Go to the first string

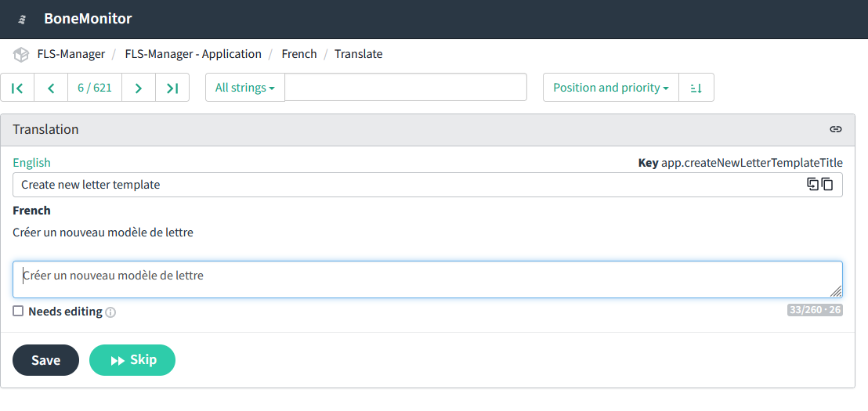[x=17, y=88]
